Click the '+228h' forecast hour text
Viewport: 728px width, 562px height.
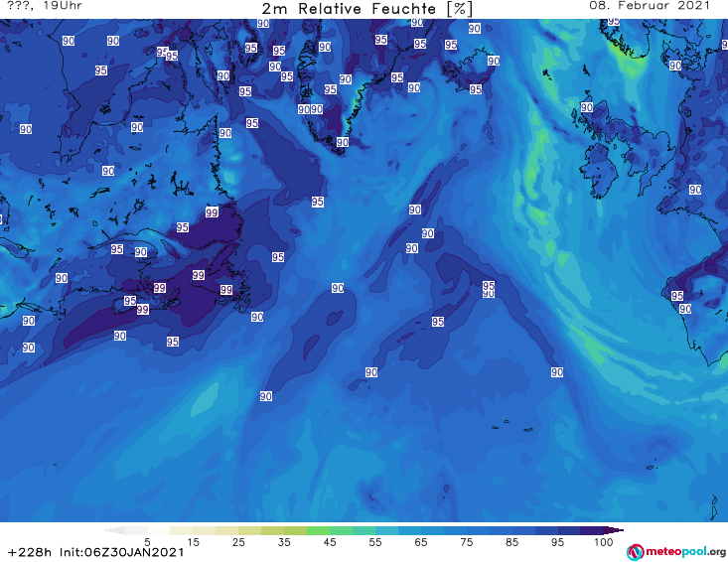pyautogui.click(x=30, y=553)
